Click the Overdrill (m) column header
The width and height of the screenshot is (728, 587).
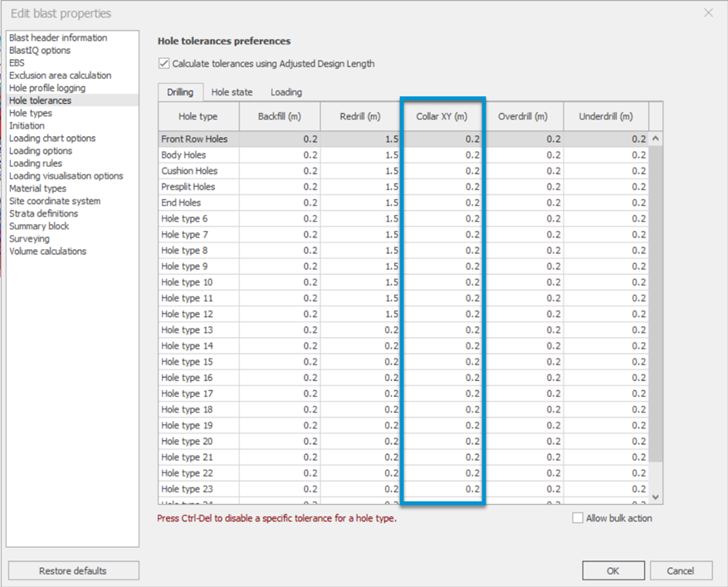pyautogui.click(x=523, y=116)
